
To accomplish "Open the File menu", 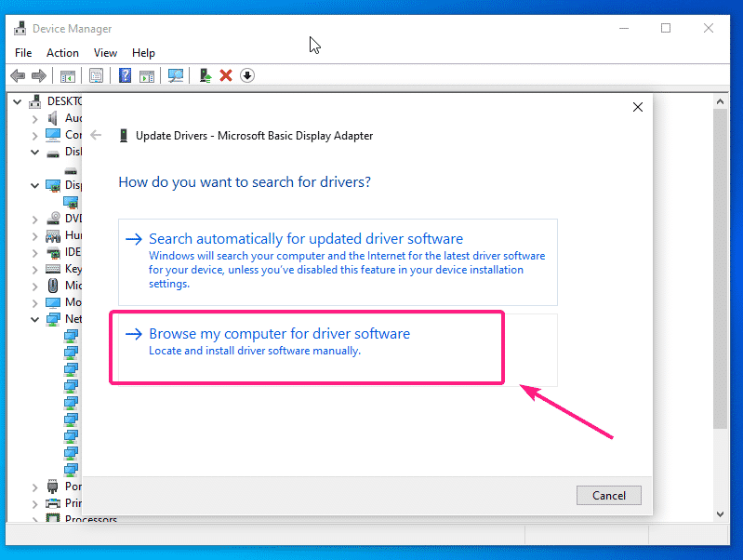I will [x=23, y=53].
